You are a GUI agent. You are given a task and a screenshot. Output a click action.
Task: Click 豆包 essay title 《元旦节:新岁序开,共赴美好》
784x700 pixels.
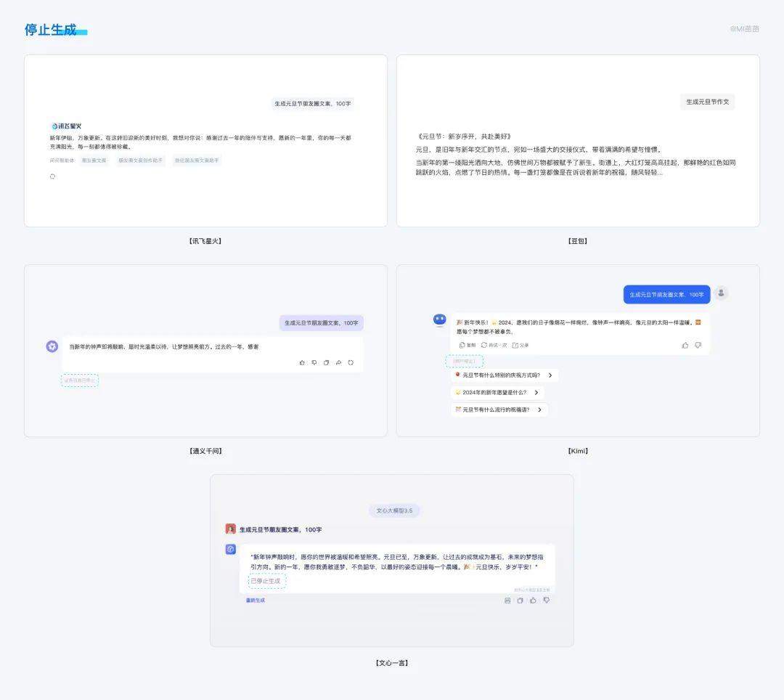point(463,137)
